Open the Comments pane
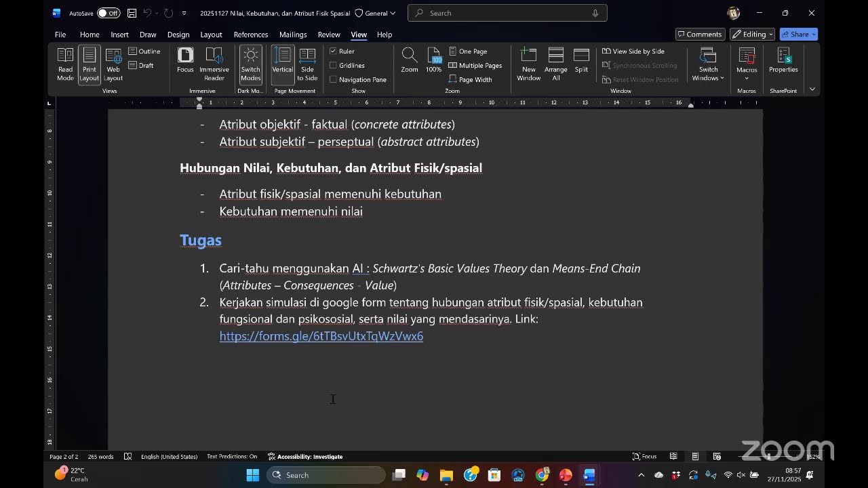This screenshot has height=488, width=868. [x=699, y=35]
